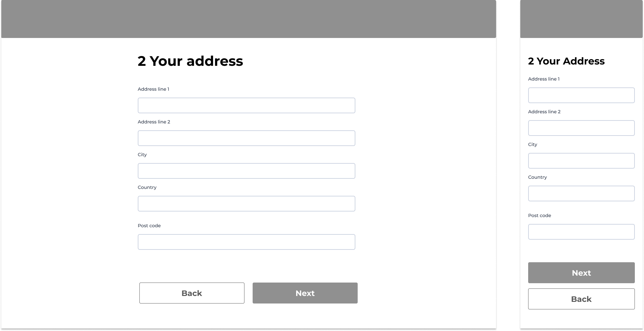Click the City input in mobile layout

click(x=581, y=161)
